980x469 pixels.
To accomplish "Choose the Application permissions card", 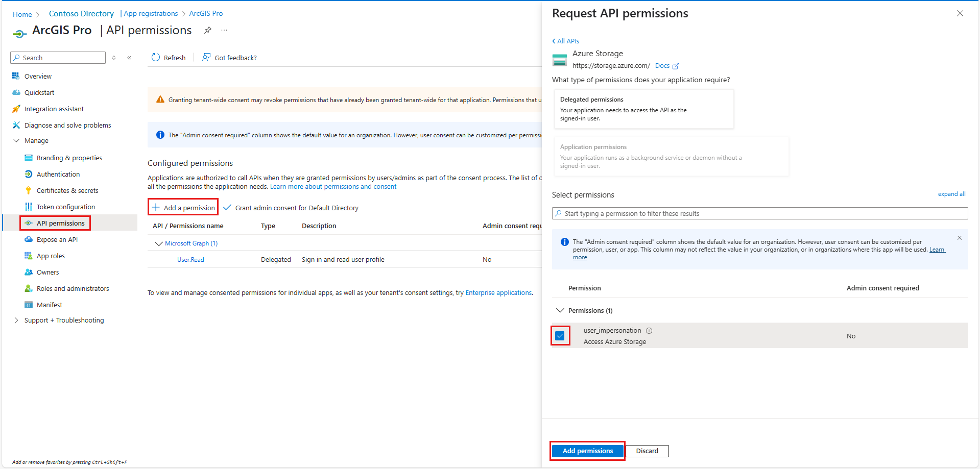I will (671, 156).
